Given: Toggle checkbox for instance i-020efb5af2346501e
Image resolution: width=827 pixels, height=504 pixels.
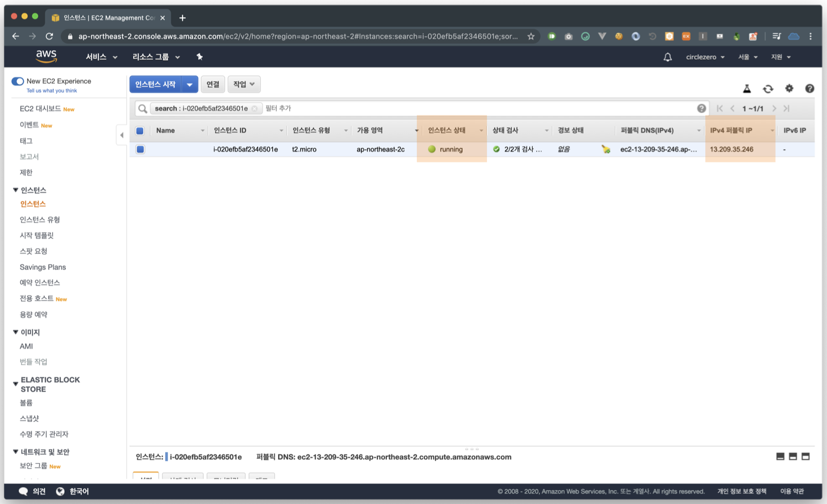Looking at the screenshot, I should tap(140, 149).
